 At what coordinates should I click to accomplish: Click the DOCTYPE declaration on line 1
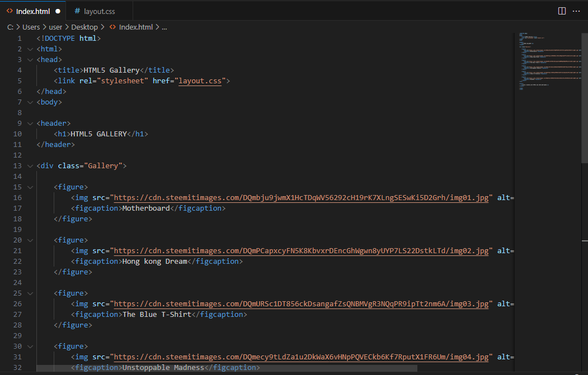[x=69, y=38]
